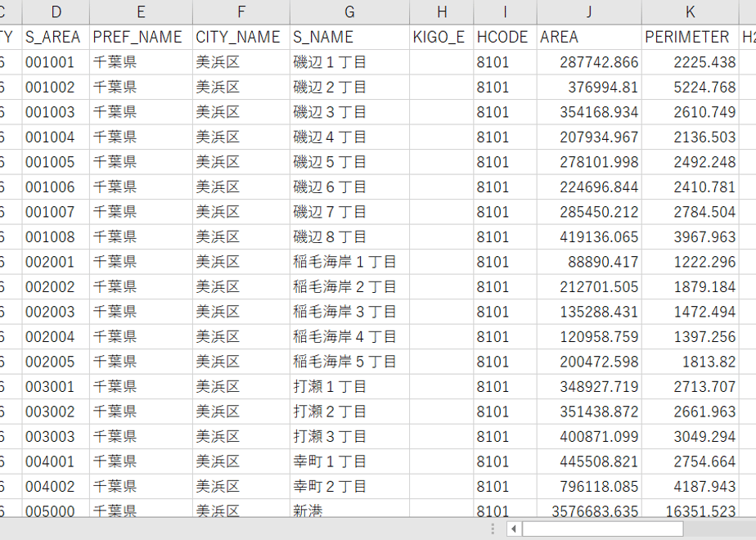Click AREA value 224696.844
Image resolution: width=756 pixels, height=540 pixels.
[589, 187]
